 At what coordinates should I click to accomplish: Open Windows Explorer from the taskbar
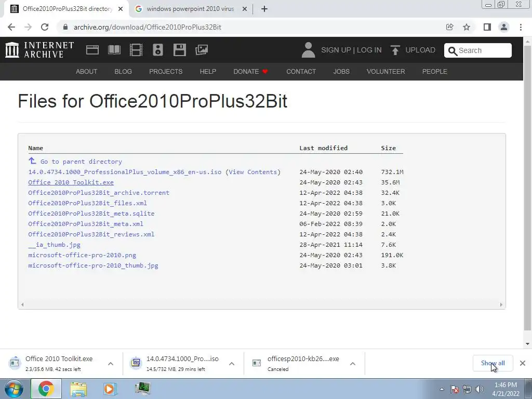(x=78, y=389)
